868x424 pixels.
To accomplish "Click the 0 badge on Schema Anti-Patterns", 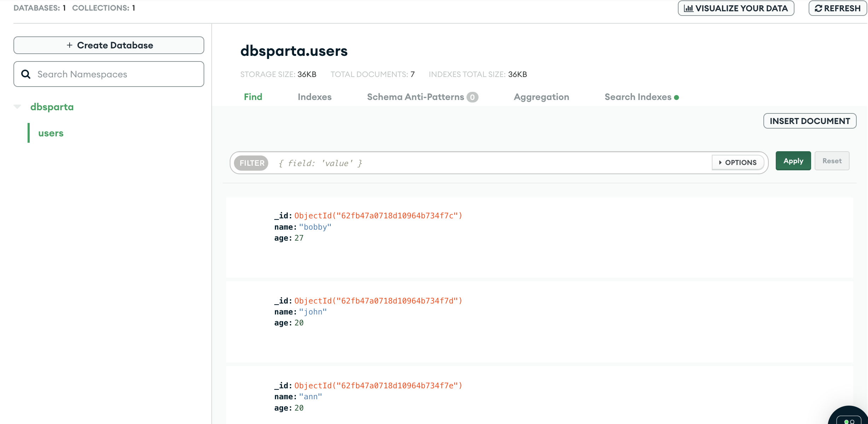I will click(472, 97).
